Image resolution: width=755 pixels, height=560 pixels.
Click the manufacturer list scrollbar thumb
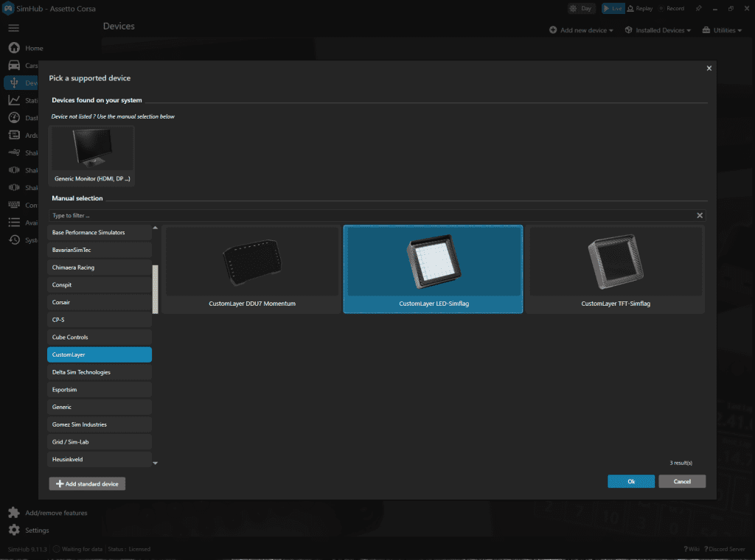point(155,289)
